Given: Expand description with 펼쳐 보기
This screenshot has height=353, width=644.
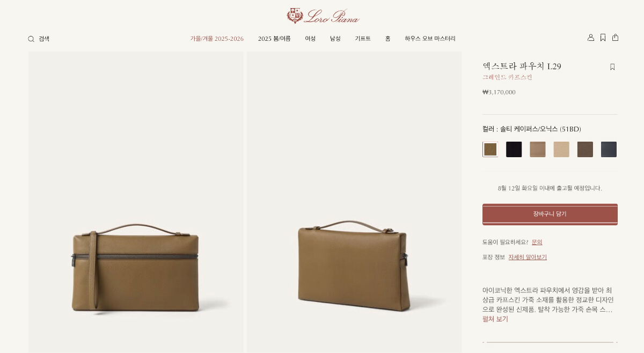Looking at the screenshot, I should tap(495, 319).
